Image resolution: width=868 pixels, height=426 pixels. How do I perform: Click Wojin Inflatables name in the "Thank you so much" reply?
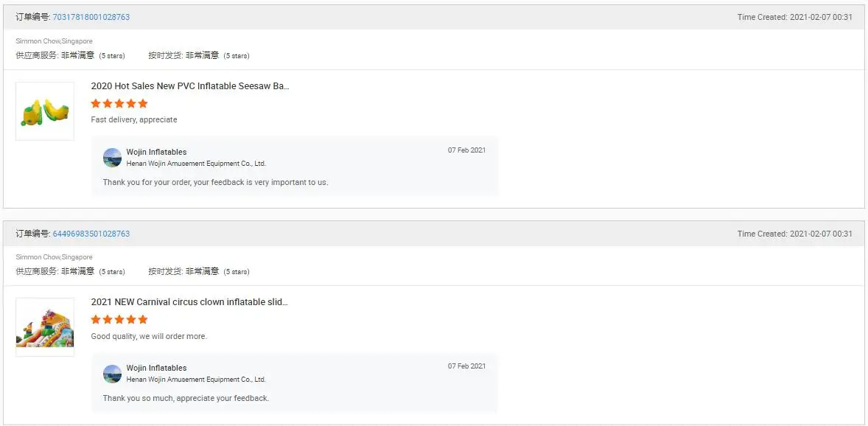156,368
